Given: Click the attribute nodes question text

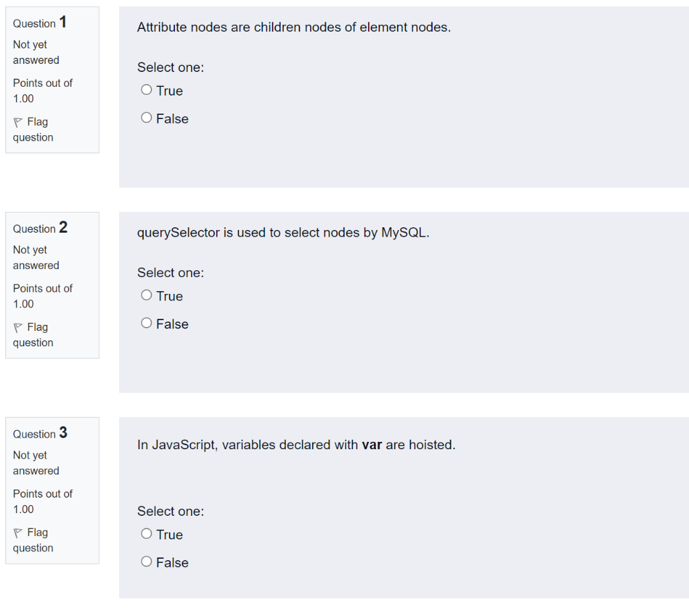Looking at the screenshot, I should coord(293,28).
